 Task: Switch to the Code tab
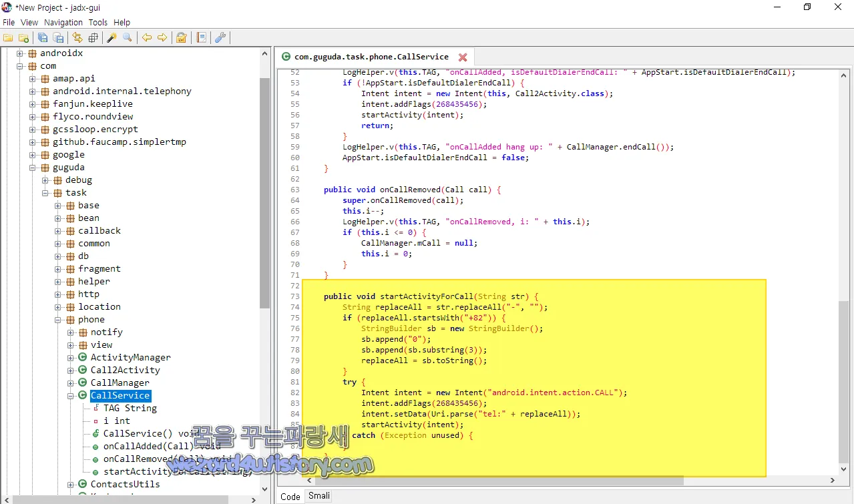tap(290, 495)
